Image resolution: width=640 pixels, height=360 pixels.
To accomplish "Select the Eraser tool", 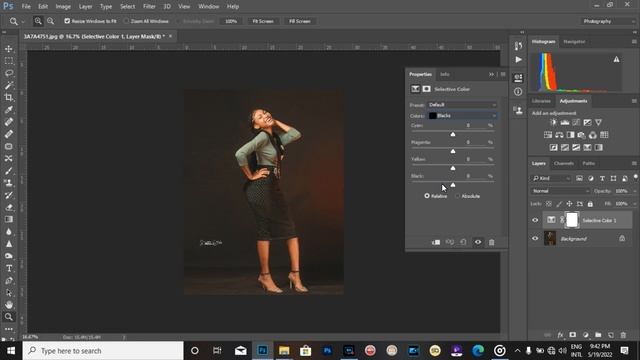I will point(9,207).
